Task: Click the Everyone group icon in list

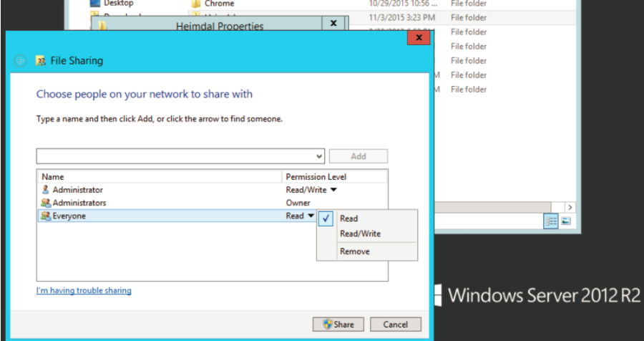Action: point(46,216)
